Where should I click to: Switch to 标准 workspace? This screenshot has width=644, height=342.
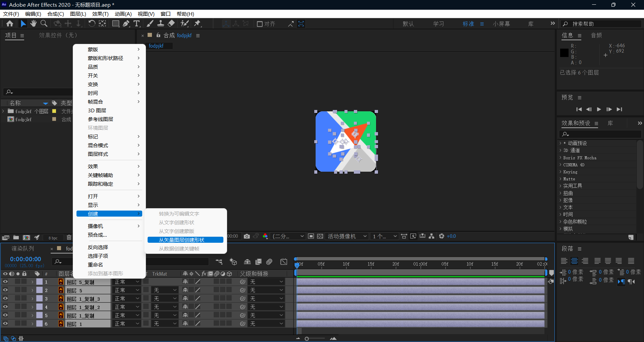click(x=468, y=24)
